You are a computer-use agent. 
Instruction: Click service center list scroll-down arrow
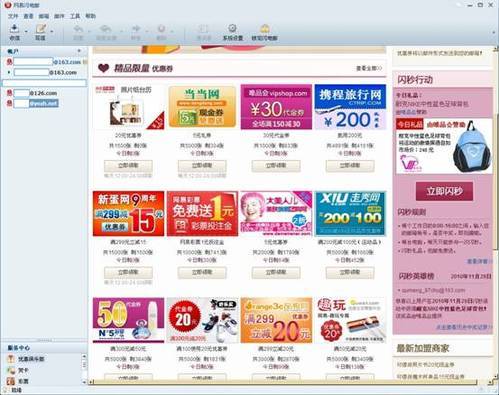pos(84,382)
